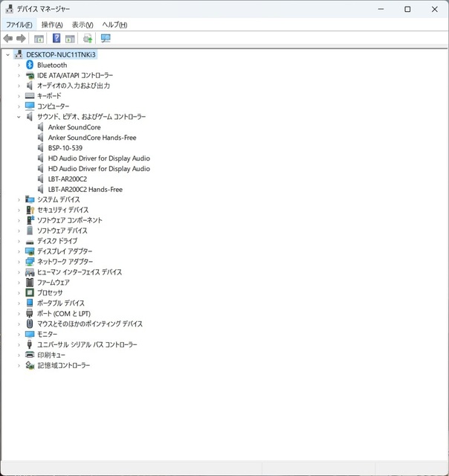Click the update driver toolbar icon

pos(88,39)
